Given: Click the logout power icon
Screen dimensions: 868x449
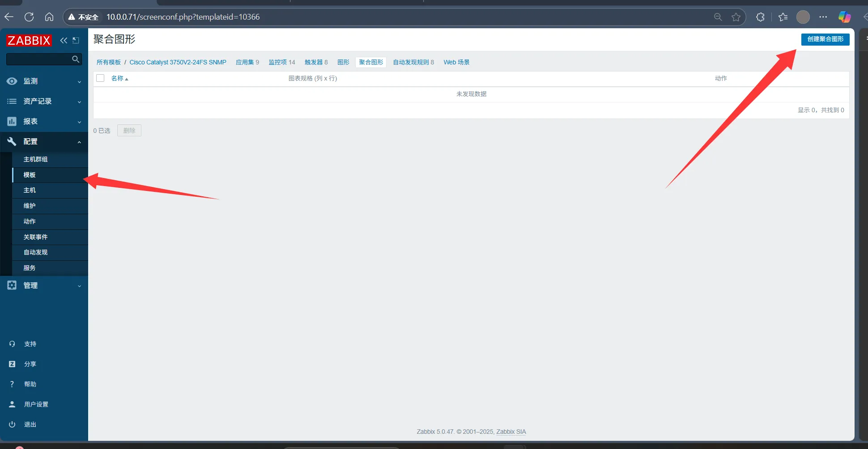Looking at the screenshot, I should [12, 424].
